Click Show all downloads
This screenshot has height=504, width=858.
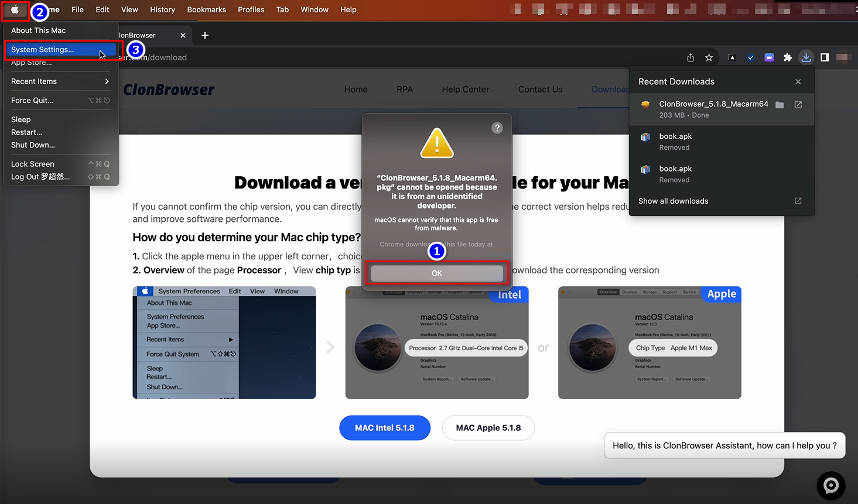673,201
